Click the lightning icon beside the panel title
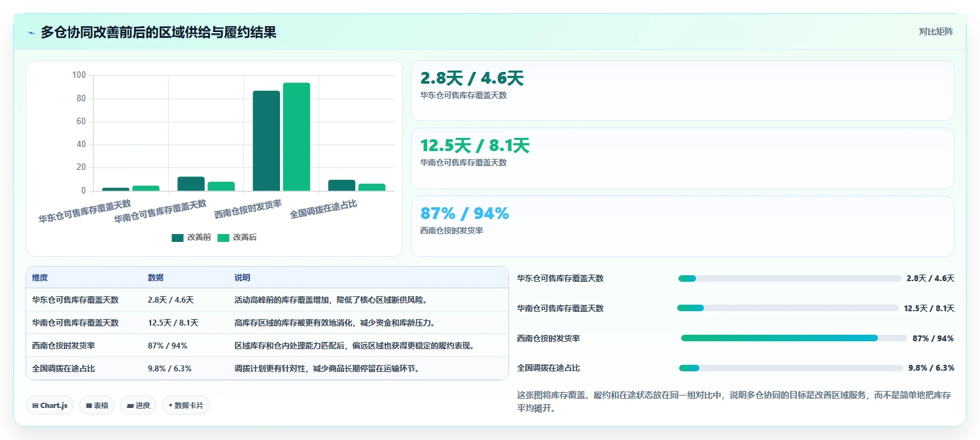980x440 pixels. tap(31, 33)
